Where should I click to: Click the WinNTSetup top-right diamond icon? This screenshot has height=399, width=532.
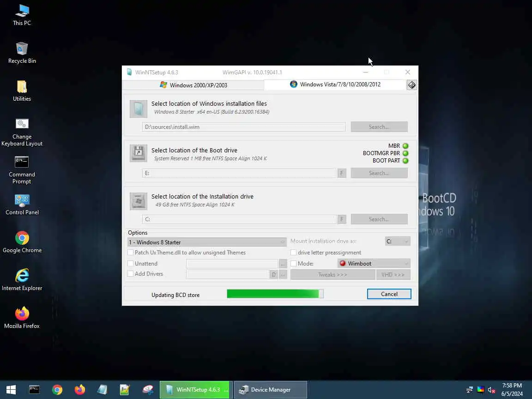[x=411, y=85]
